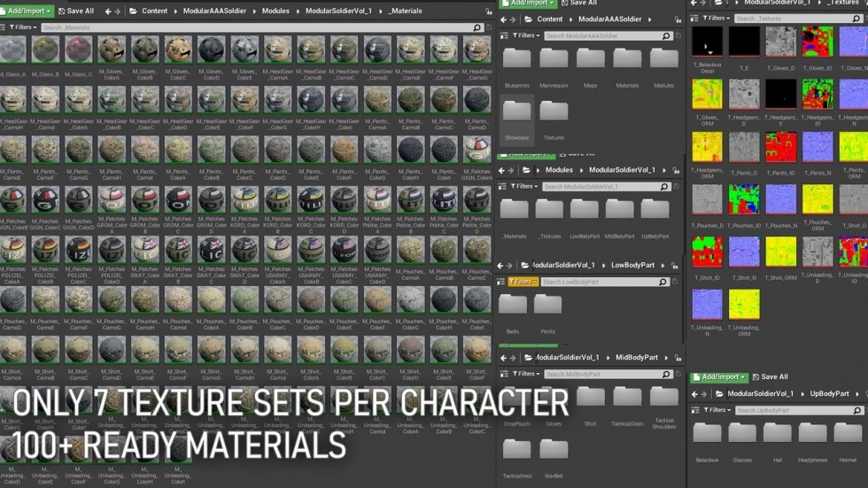Viewport: 868px width, 488px height.
Task: Select Modules in _Materials breadcrumb path
Action: (275, 11)
